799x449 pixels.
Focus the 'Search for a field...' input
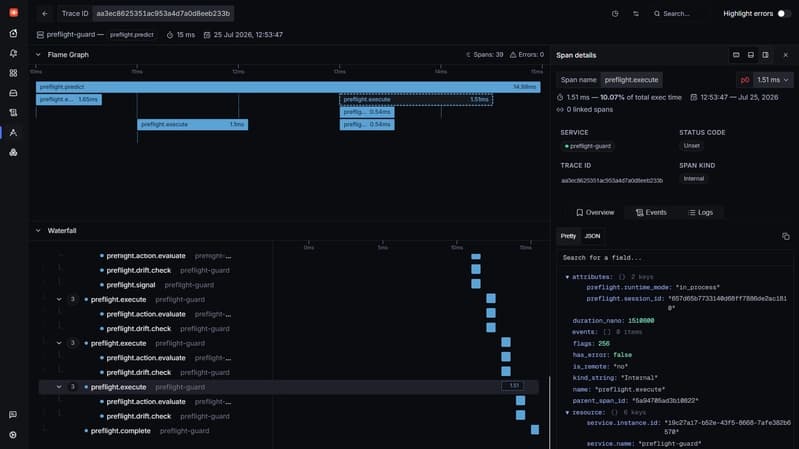(674, 258)
